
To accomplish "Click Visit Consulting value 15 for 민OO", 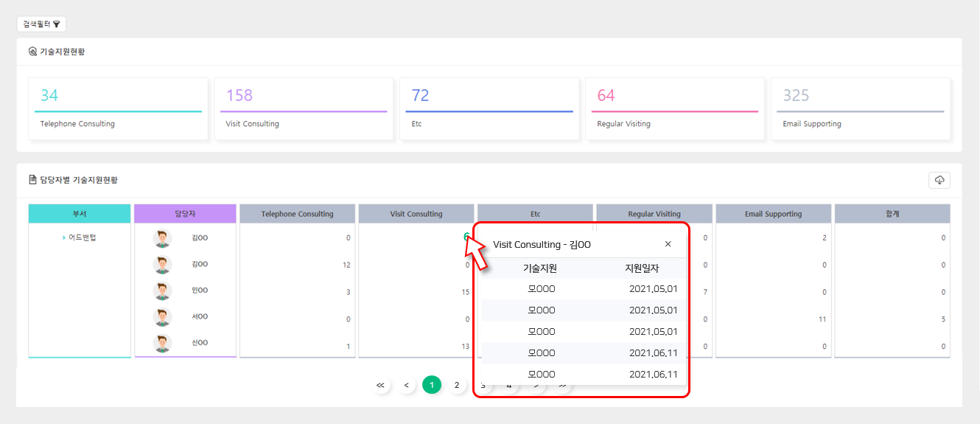I will (x=465, y=292).
